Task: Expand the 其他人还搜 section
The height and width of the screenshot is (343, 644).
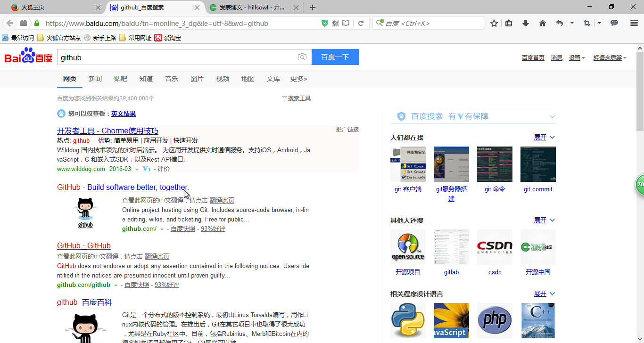Action: pyautogui.click(x=545, y=220)
